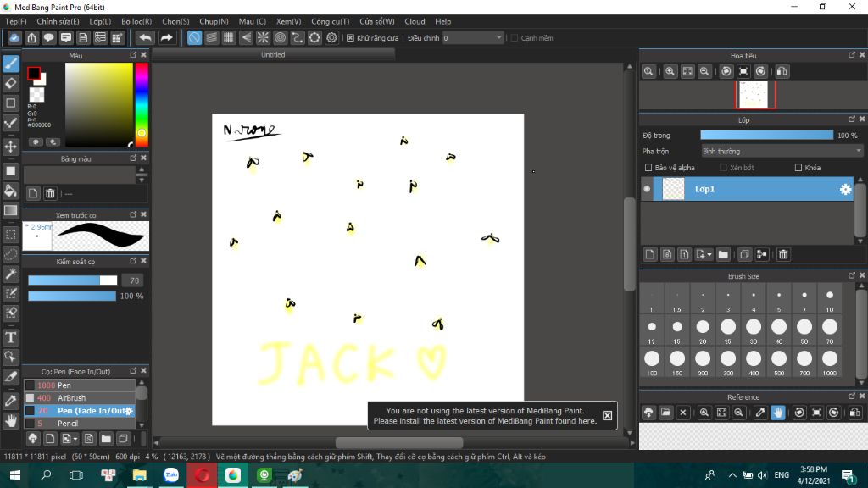Undock the Màu color panel
Viewport: 868px width, 488px height.
pos(133,55)
